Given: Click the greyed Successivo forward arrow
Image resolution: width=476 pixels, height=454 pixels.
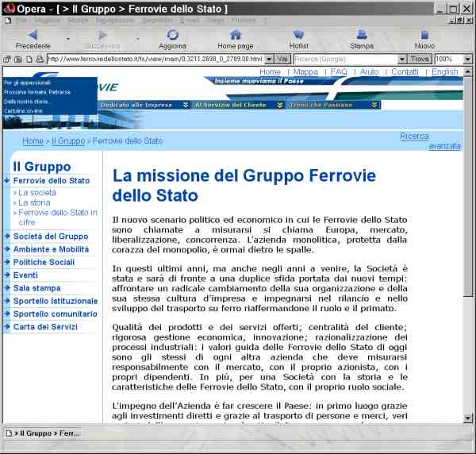Looking at the screenshot, I should (x=102, y=35).
